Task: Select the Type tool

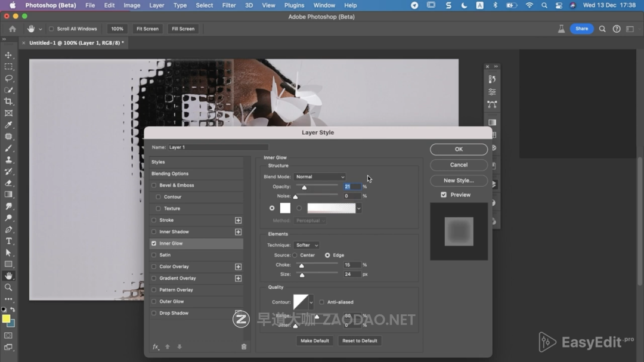Action: point(8,241)
